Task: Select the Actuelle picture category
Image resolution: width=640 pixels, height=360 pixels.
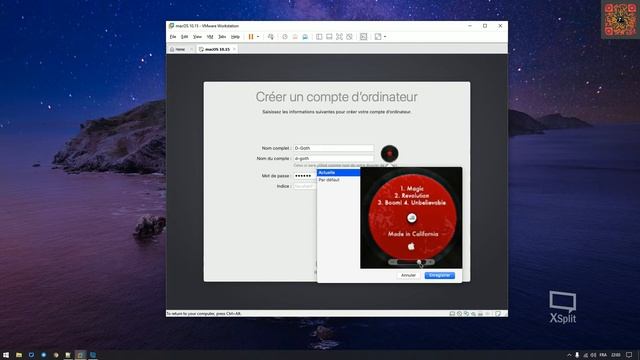Action: tap(338, 173)
